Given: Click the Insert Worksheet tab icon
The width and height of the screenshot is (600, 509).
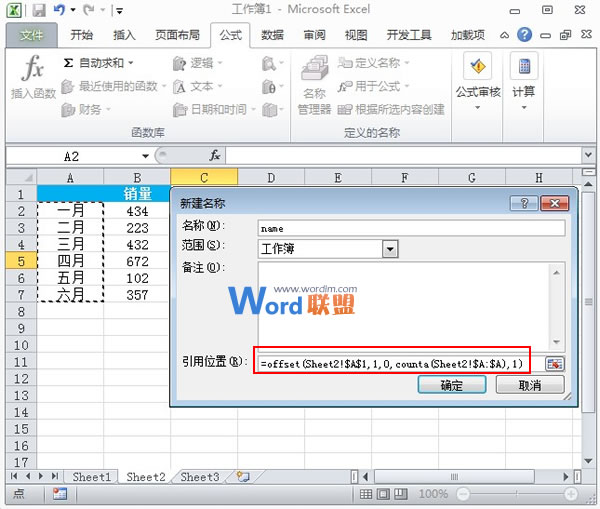Looking at the screenshot, I should coord(243,477).
